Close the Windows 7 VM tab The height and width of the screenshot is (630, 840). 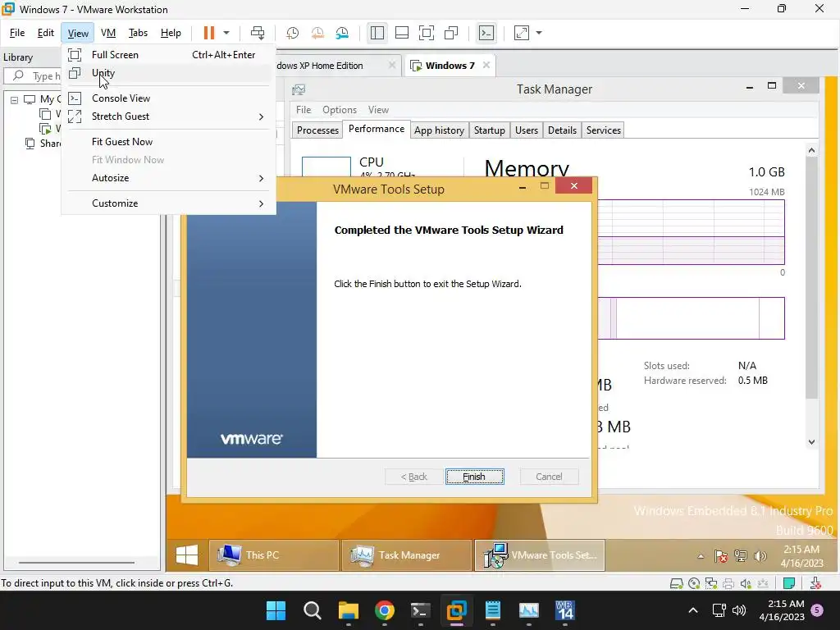486,65
